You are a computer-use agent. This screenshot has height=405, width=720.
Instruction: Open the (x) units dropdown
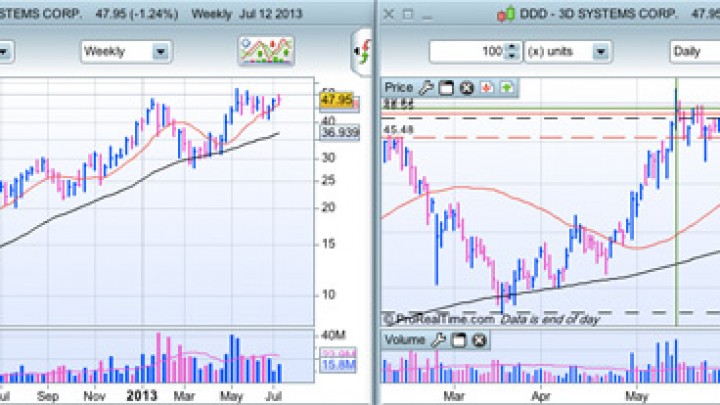click(568, 51)
